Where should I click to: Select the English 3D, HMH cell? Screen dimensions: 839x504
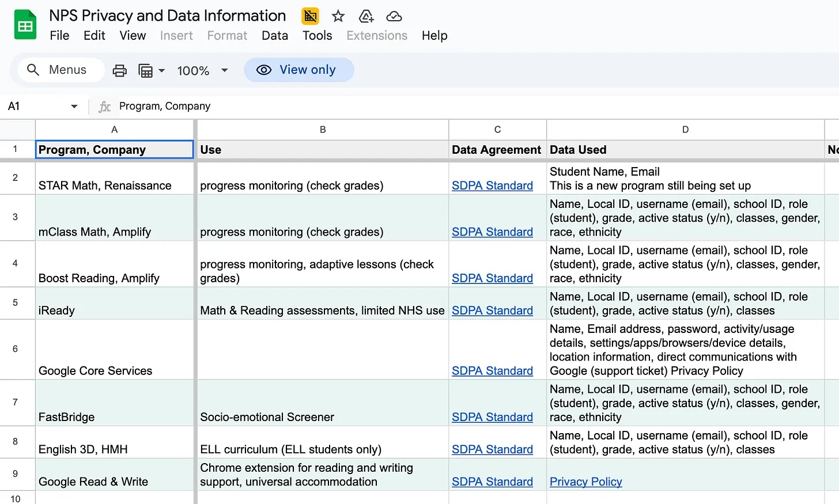pyautogui.click(x=115, y=442)
